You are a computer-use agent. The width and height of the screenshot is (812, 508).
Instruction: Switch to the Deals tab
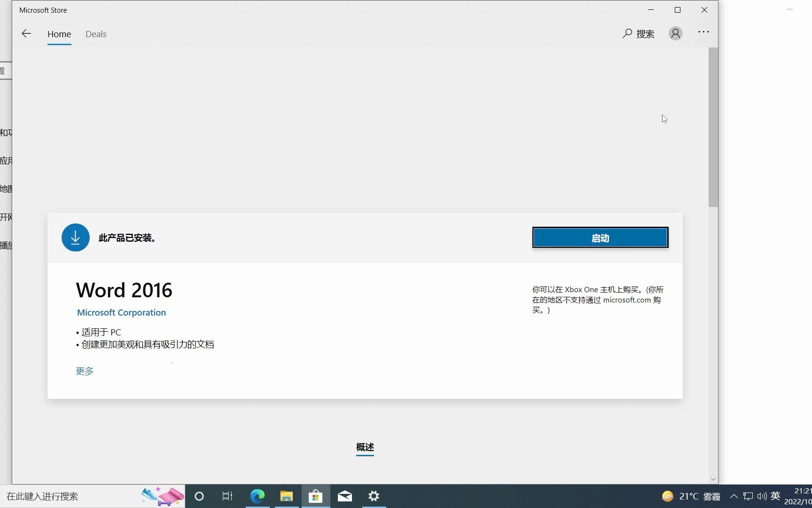click(x=96, y=34)
